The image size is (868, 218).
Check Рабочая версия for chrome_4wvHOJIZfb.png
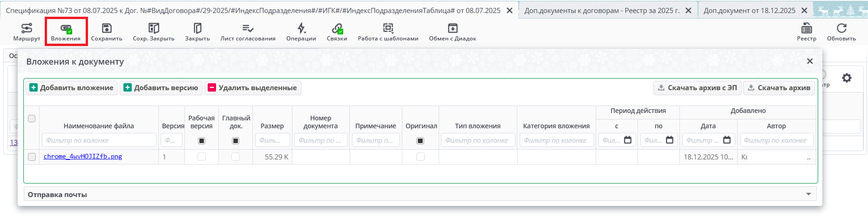(x=202, y=157)
